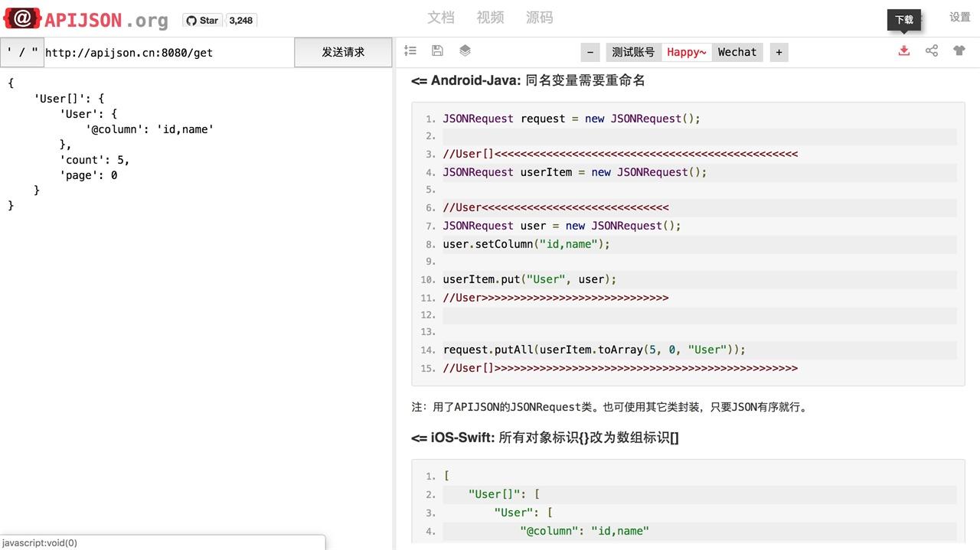Image resolution: width=980 pixels, height=550 pixels.
Task: Click the dark 下载 download button
Action: point(903,21)
